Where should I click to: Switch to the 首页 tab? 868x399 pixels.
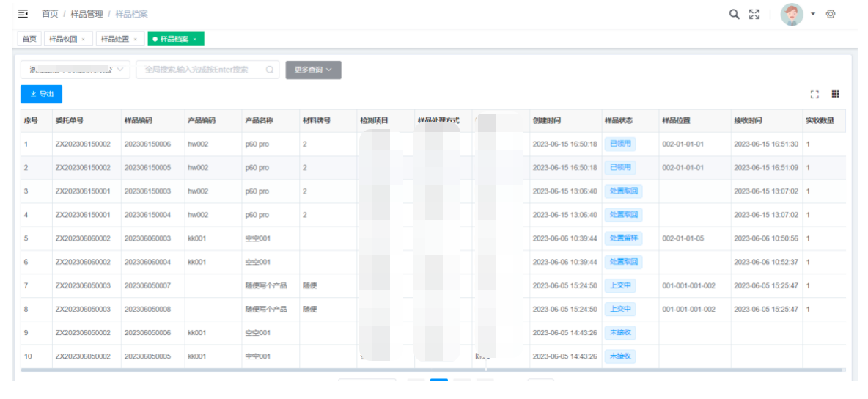tap(29, 39)
